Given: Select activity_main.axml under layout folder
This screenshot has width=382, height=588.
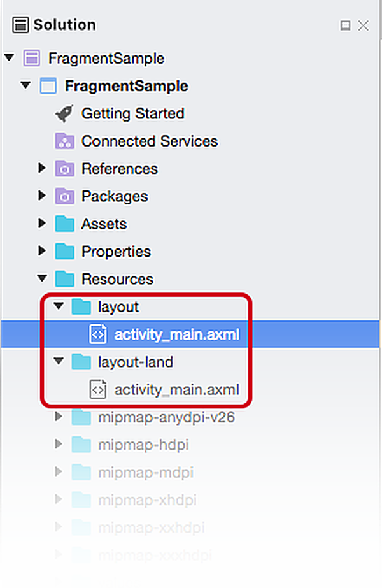Looking at the screenshot, I should (176, 334).
